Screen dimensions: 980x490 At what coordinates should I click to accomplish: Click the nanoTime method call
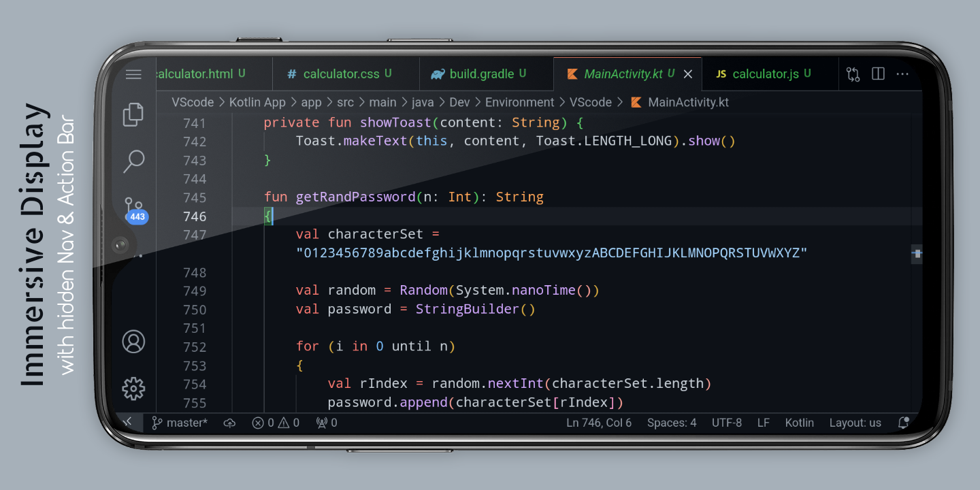(544, 290)
